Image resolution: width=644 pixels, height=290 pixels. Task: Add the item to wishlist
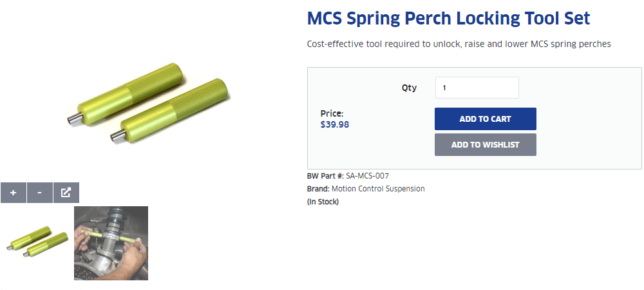click(x=485, y=145)
